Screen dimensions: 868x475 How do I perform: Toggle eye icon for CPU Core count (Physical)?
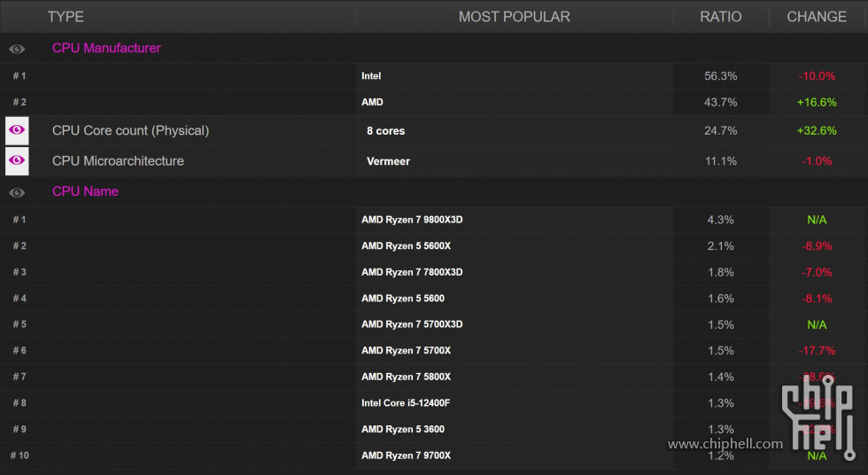click(x=17, y=130)
